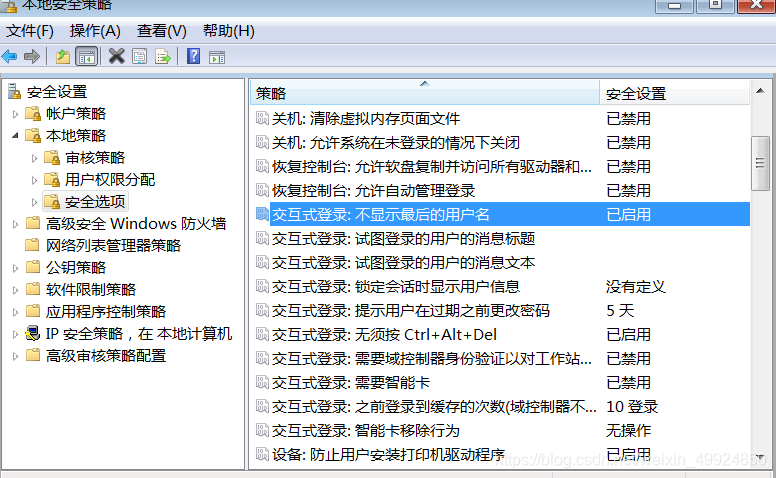Click the blue Help question mark icon
The image size is (776, 478).
[193, 56]
